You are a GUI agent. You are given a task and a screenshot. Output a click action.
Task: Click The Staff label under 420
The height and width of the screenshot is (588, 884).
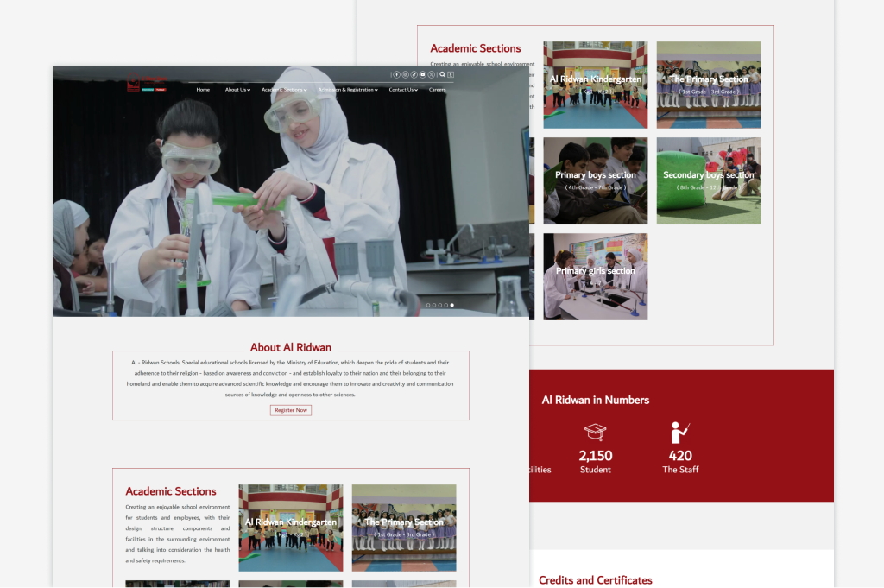click(x=680, y=470)
